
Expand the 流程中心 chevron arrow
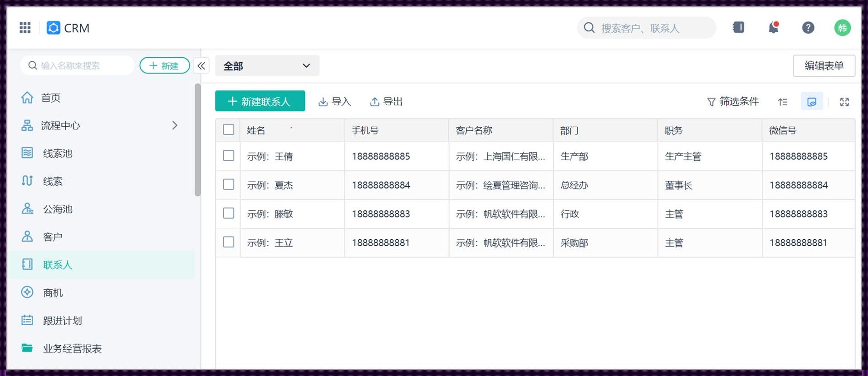click(x=175, y=125)
